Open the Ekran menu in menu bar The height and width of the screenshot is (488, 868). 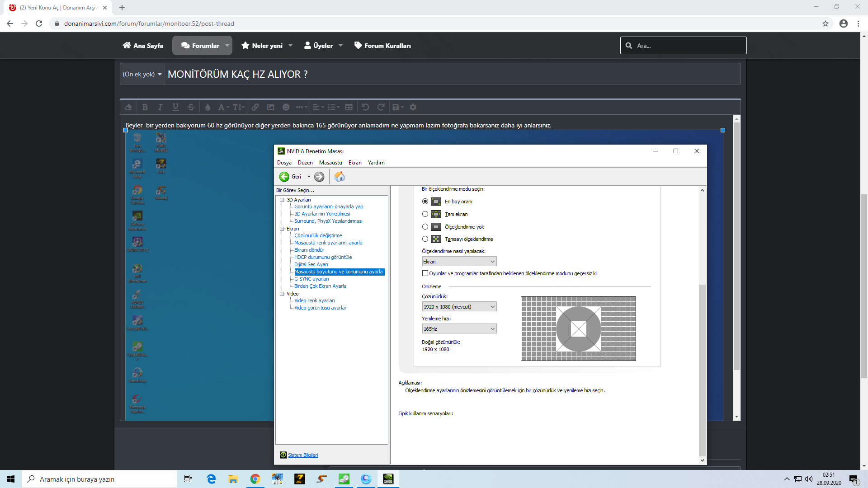(x=355, y=163)
